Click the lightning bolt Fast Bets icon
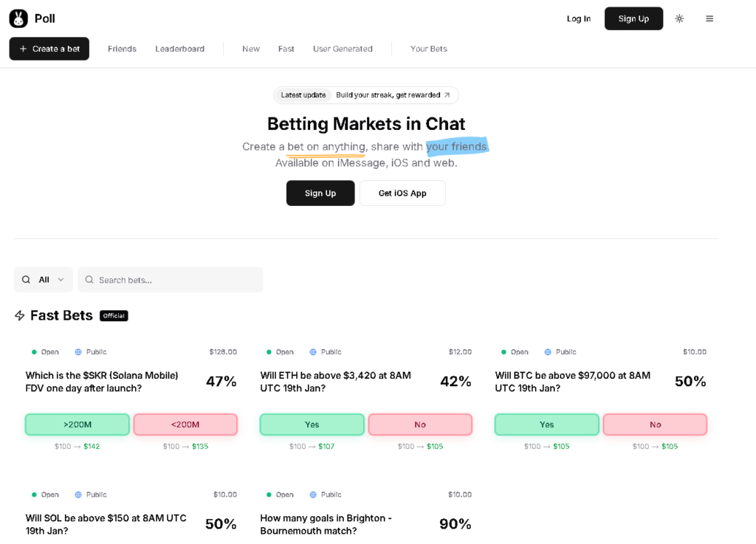The width and height of the screenshot is (756, 544). pos(19,315)
